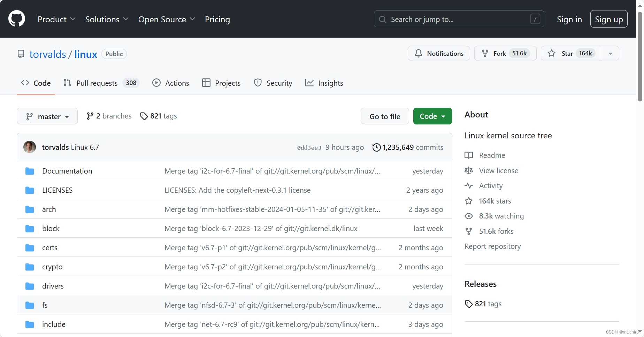Click the certs folder icon
This screenshot has height=337, width=644.
[x=30, y=248]
